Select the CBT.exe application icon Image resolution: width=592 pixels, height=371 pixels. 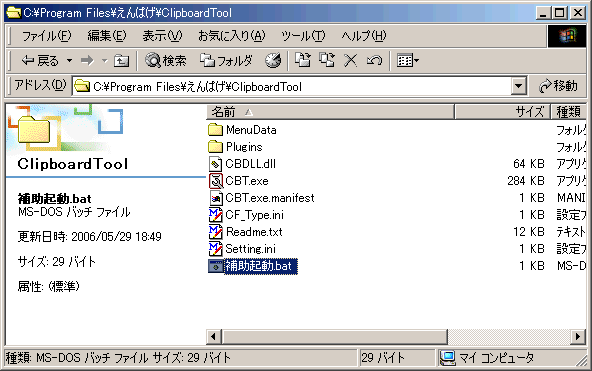click(x=215, y=181)
